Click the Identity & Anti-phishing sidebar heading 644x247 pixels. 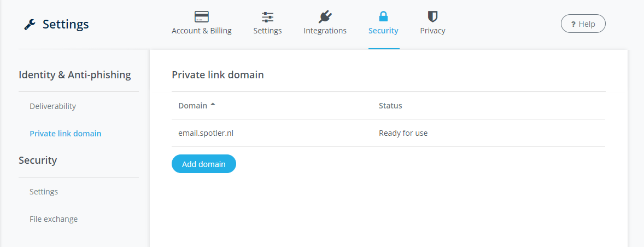tap(75, 75)
